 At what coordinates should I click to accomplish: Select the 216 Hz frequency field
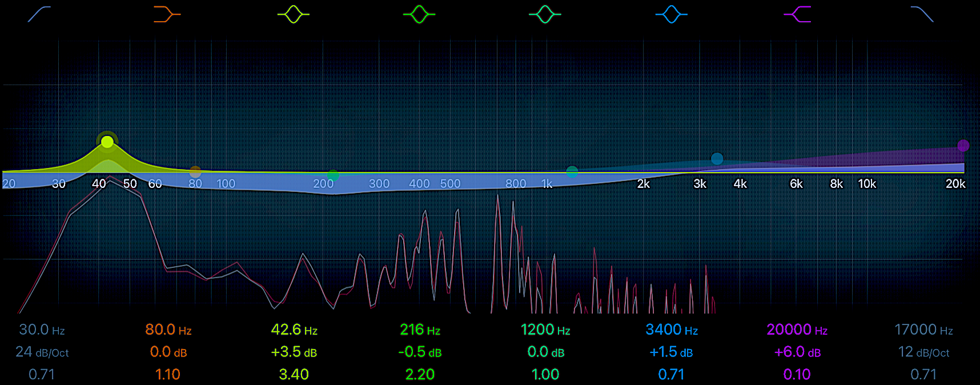pos(420,330)
